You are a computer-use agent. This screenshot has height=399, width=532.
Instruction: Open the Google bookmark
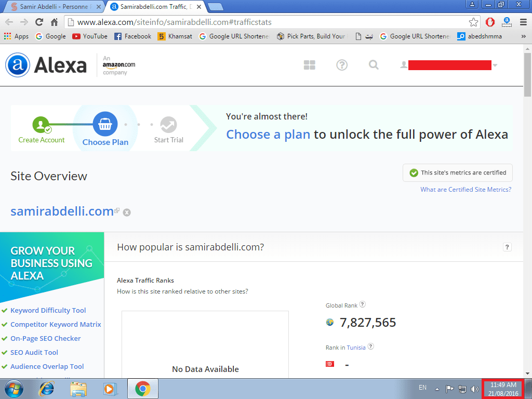pyautogui.click(x=50, y=36)
